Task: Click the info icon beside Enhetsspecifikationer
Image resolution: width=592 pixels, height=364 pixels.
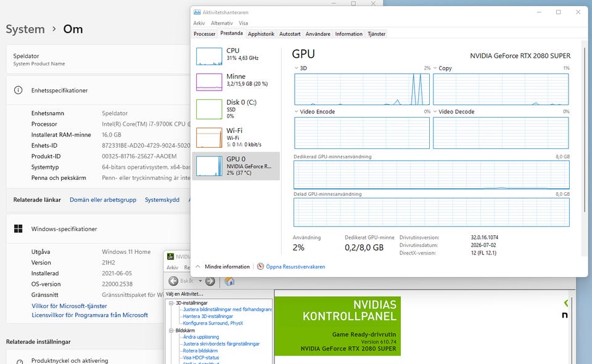Action: pyautogui.click(x=18, y=90)
